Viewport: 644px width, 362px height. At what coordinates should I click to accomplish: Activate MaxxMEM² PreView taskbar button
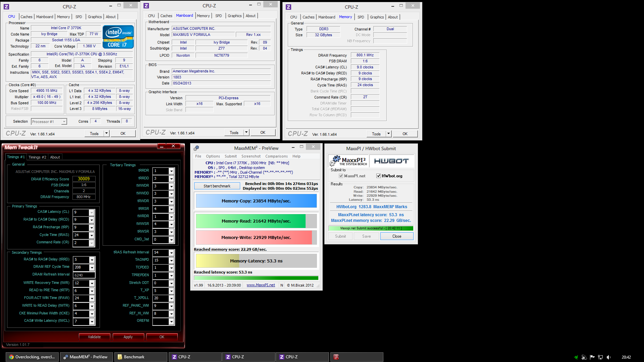click(x=87, y=357)
